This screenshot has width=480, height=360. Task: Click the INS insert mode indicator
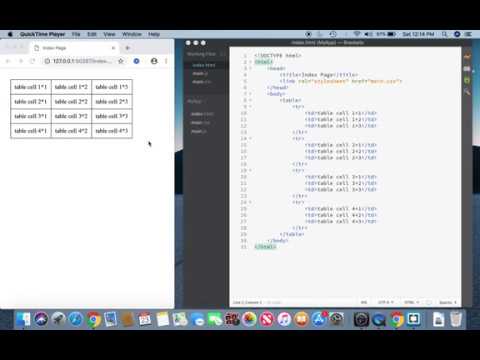pos(364,302)
